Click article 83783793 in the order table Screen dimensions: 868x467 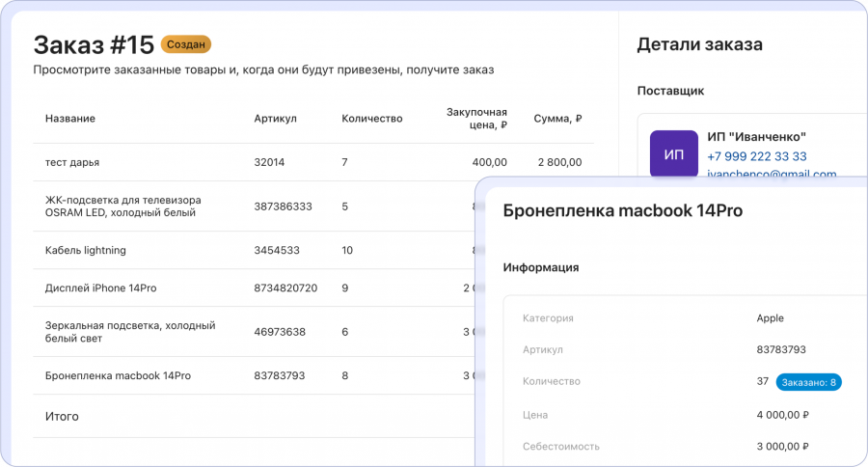280,375
